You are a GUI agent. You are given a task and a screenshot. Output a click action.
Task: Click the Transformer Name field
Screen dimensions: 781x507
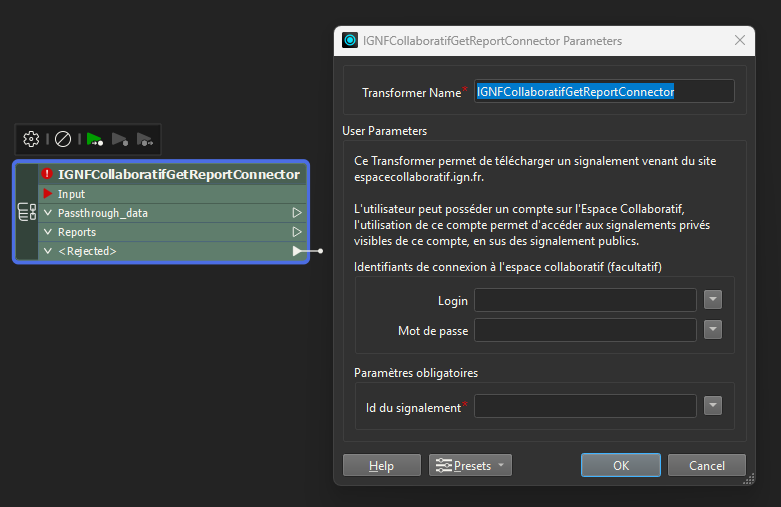(604, 92)
